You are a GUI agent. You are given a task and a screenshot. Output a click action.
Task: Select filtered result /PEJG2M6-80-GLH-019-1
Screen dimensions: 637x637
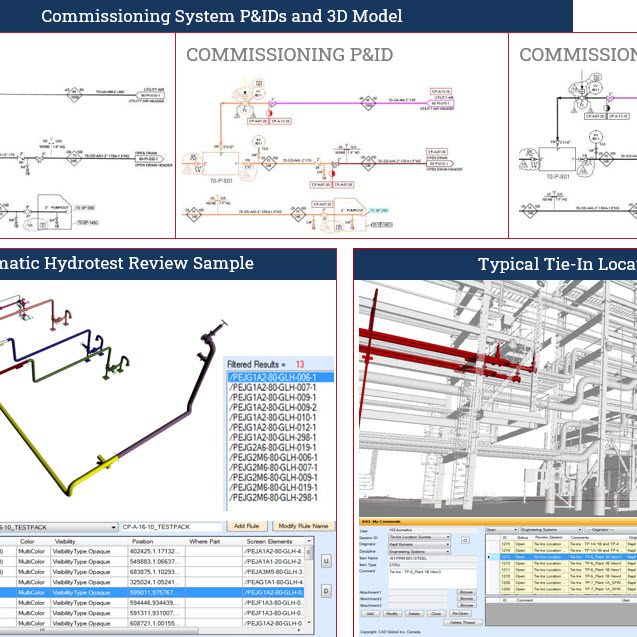[280, 488]
